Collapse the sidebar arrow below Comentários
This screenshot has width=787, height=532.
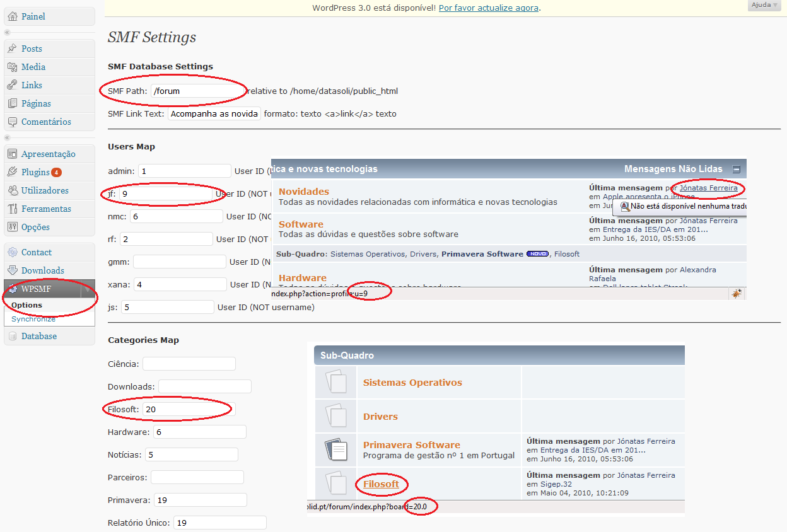[x=8, y=137]
